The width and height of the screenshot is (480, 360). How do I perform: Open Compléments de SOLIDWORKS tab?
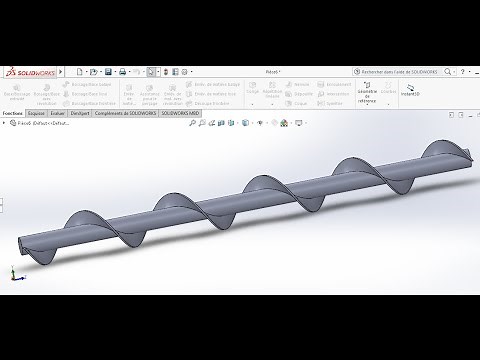(125, 113)
